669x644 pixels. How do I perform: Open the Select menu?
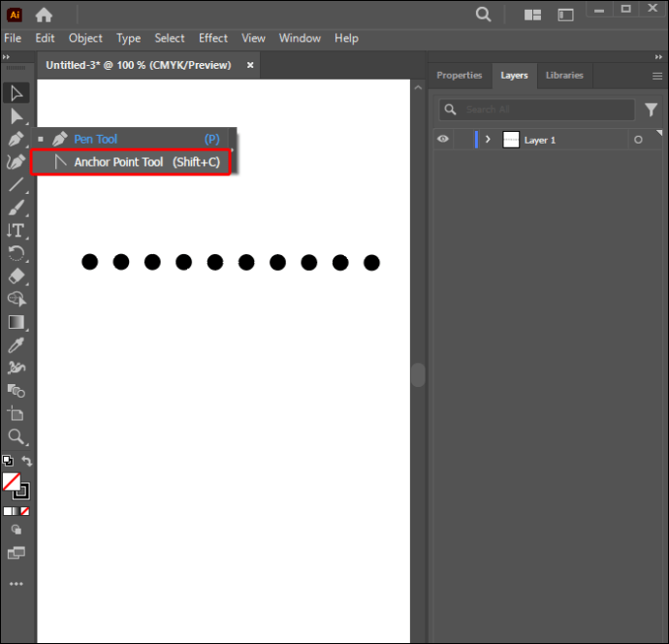[170, 39]
